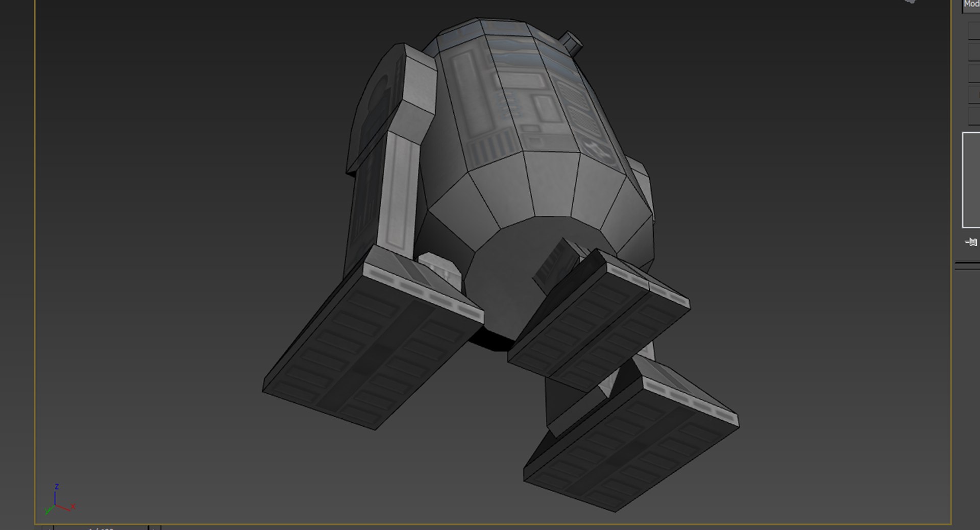Toggle the Pin Stack icon
The height and width of the screenshot is (530, 980).
971,242
